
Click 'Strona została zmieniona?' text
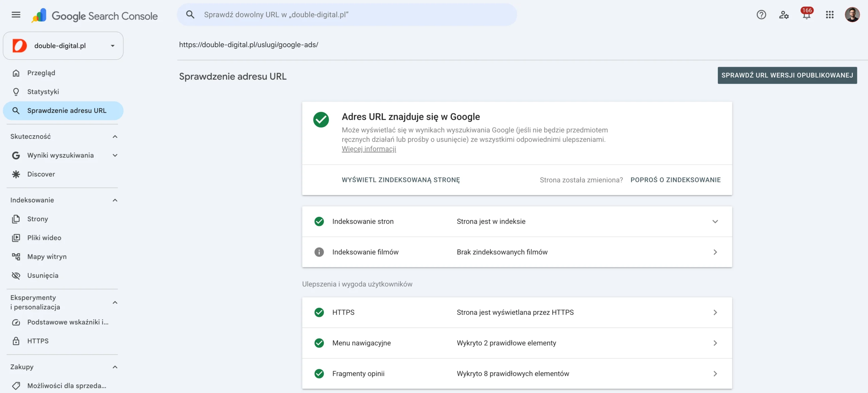coord(581,180)
